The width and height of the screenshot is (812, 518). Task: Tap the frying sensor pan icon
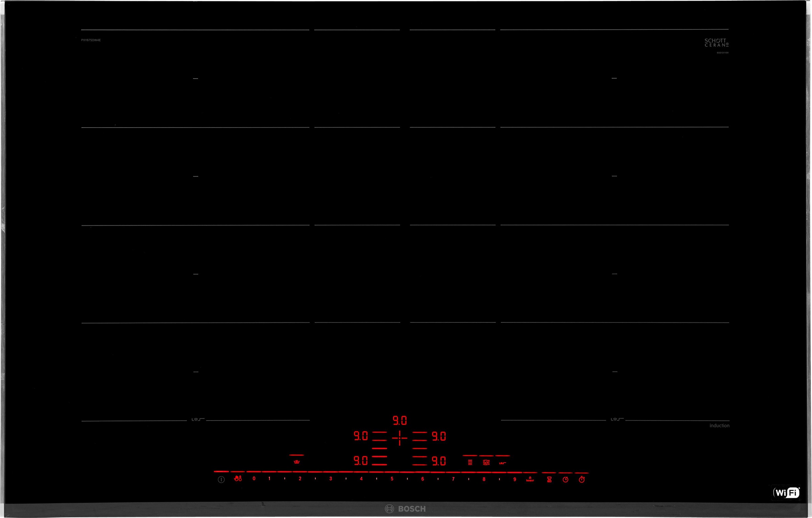(x=297, y=461)
